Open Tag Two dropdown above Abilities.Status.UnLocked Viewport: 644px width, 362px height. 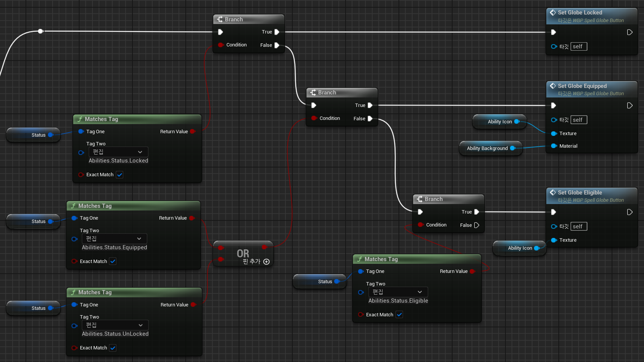click(x=115, y=325)
